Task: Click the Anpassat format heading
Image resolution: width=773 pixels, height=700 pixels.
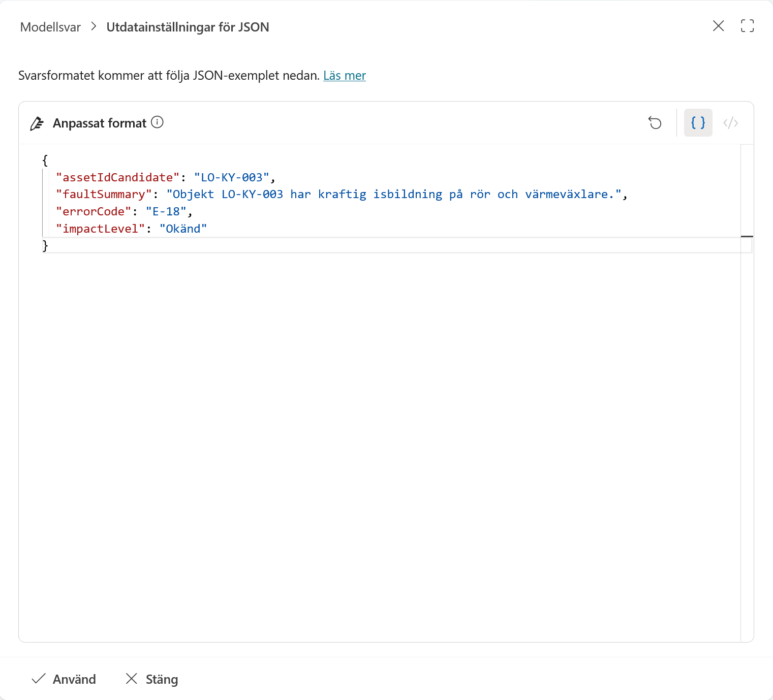Action: pyautogui.click(x=100, y=123)
